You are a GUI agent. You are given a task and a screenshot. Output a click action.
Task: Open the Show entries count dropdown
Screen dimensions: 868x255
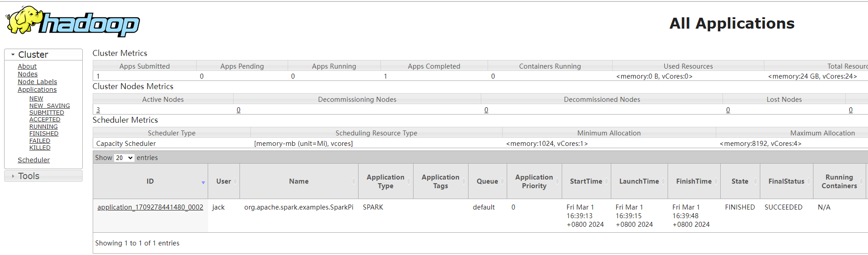(x=124, y=158)
